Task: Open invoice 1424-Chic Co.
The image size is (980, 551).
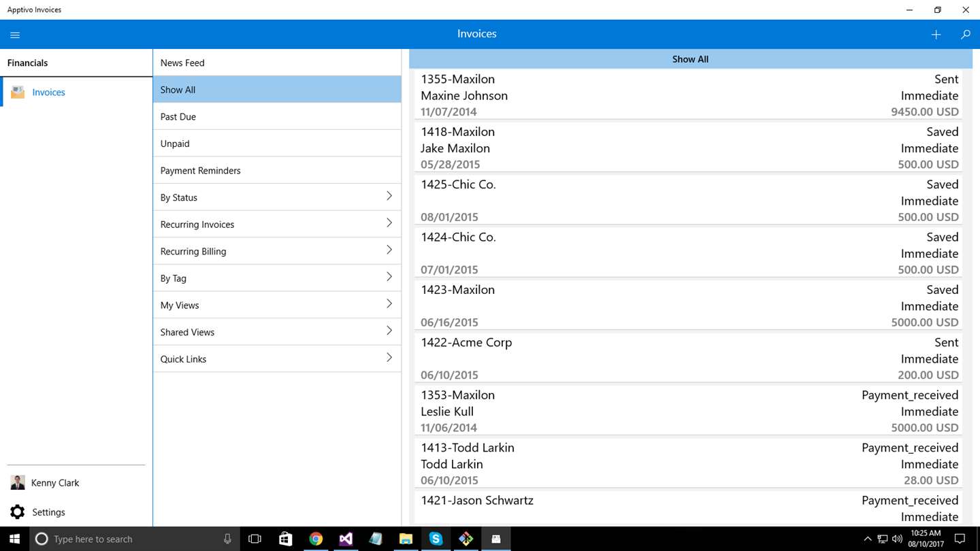Action: coord(689,253)
